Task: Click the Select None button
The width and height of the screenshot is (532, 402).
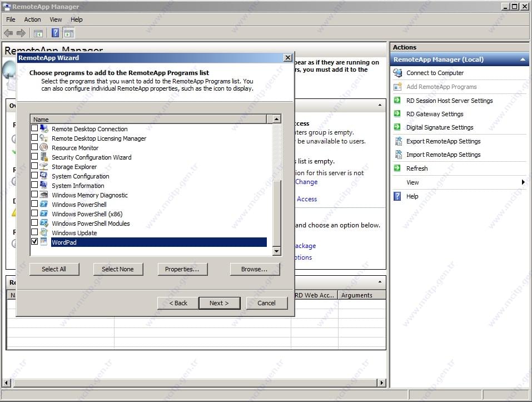Action: [118, 269]
